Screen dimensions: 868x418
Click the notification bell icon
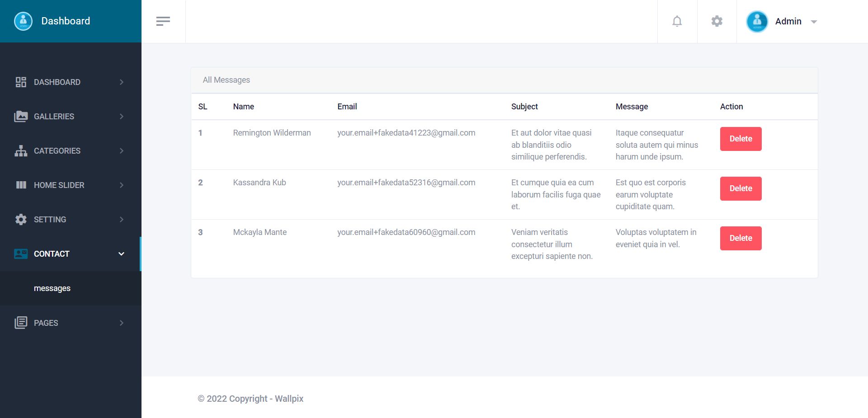click(x=677, y=21)
